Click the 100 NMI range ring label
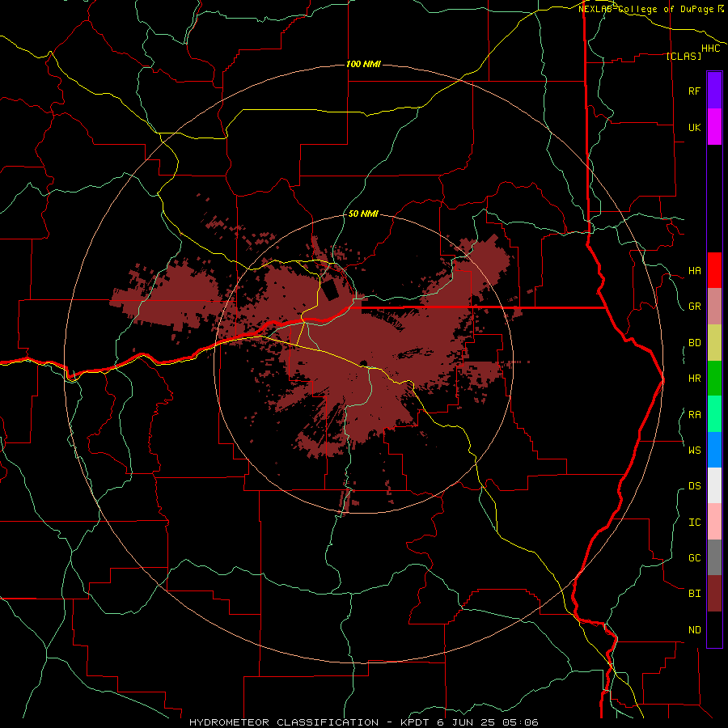The width and height of the screenshot is (728, 728). pos(363,64)
